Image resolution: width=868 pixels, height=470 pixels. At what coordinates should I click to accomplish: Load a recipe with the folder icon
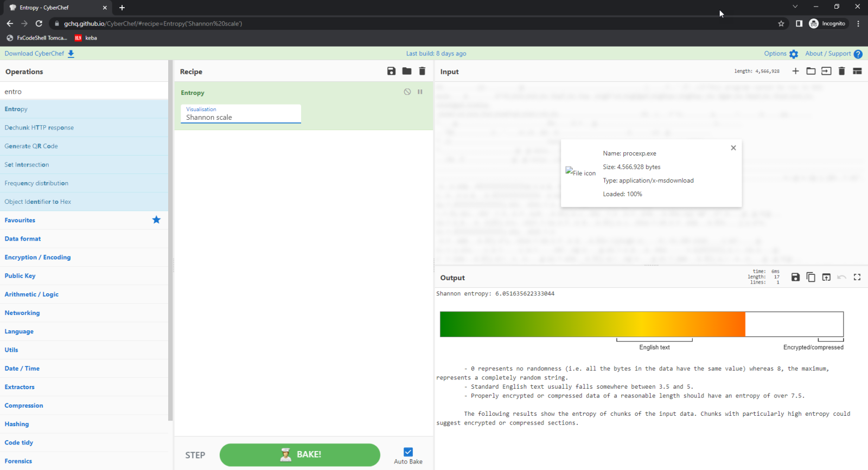(407, 71)
